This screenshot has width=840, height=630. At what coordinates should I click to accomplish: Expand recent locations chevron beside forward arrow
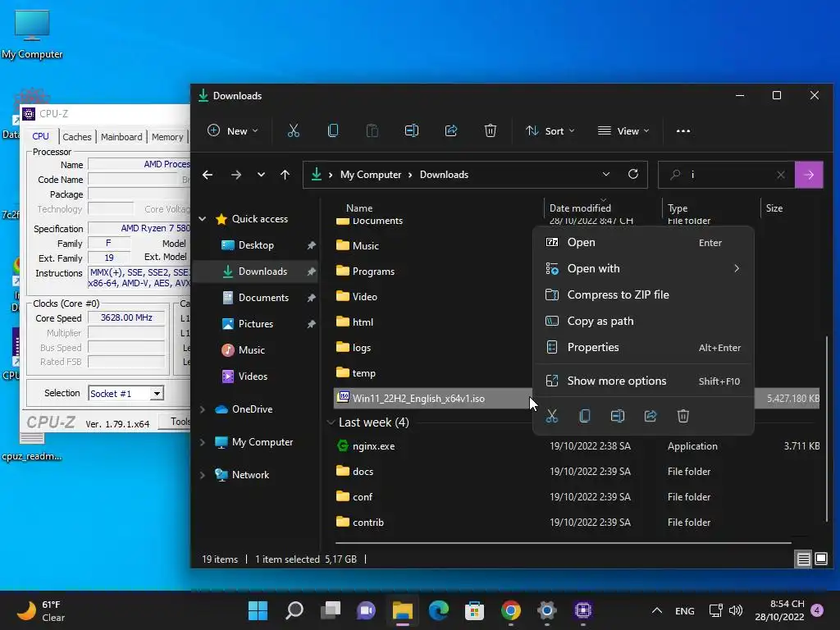pos(261,175)
